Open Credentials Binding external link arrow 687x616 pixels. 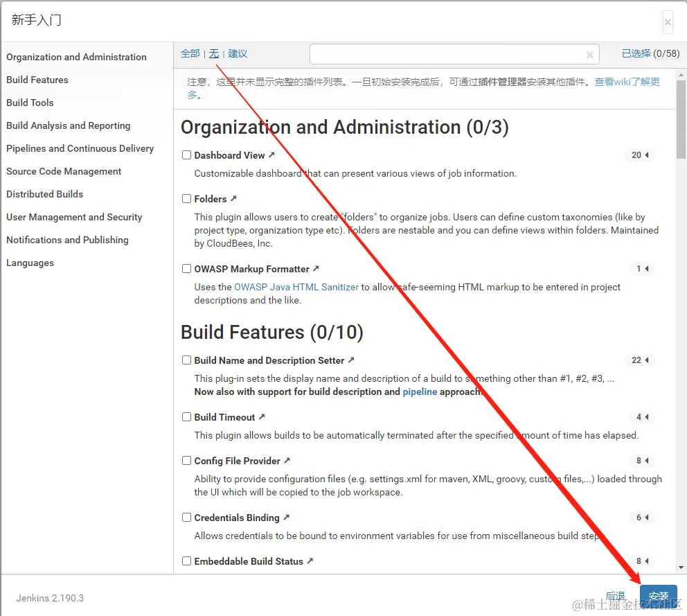(286, 517)
